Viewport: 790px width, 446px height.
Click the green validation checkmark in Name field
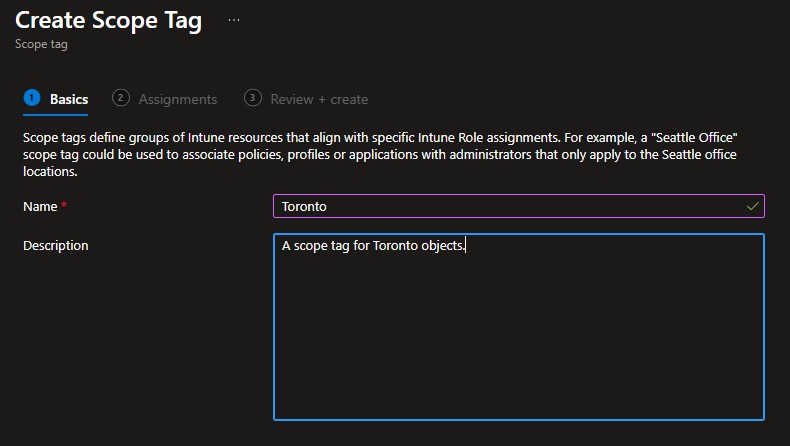point(752,206)
